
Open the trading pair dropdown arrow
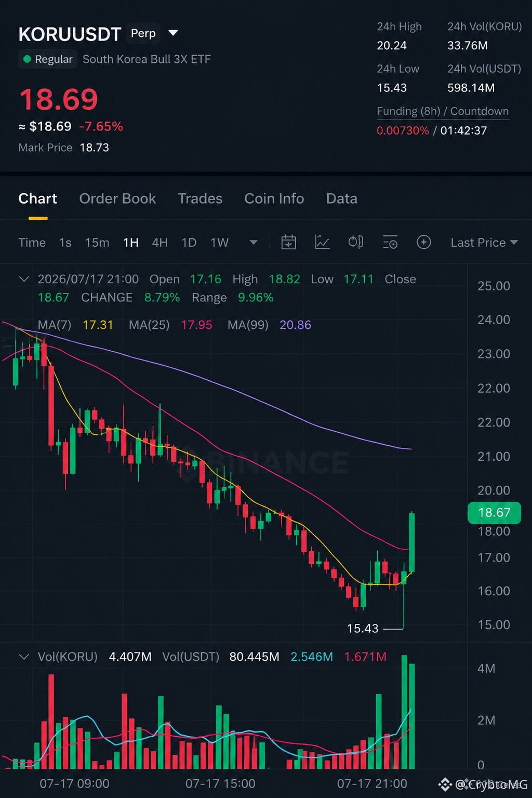pos(174,33)
